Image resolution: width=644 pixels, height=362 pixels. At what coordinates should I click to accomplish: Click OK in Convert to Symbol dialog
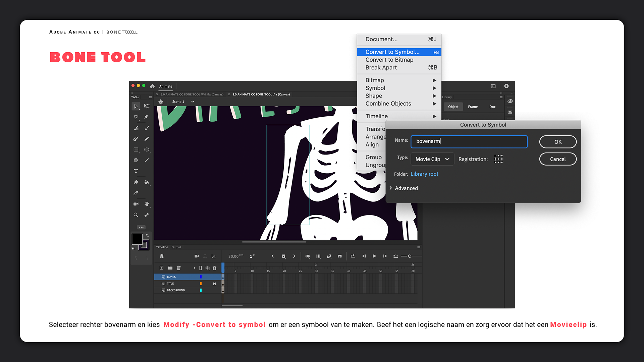(x=557, y=142)
